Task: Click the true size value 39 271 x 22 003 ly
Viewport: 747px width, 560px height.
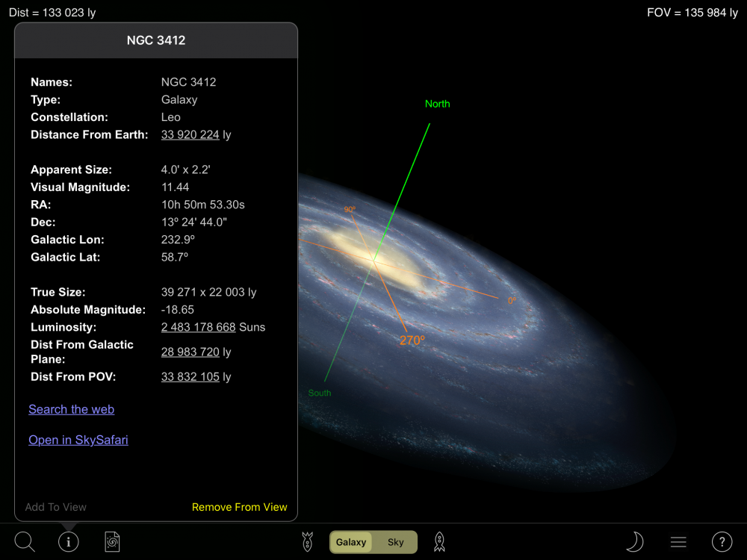Action: tap(208, 293)
